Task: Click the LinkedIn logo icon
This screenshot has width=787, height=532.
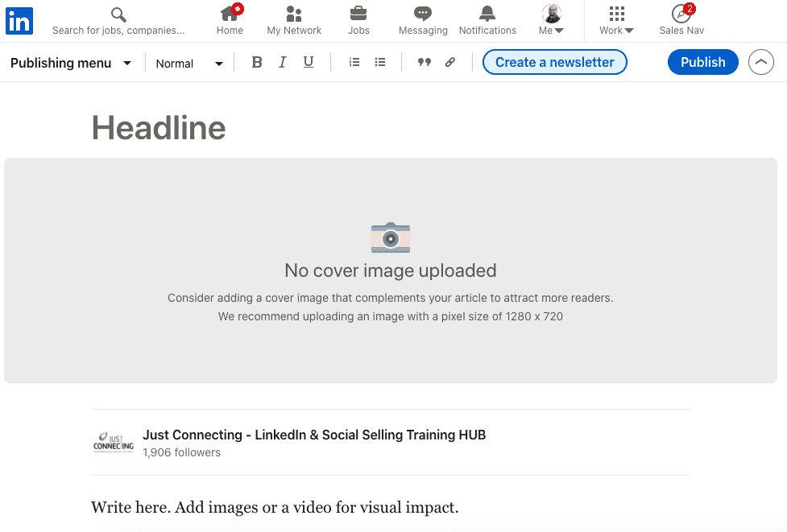Action: tap(19, 20)
